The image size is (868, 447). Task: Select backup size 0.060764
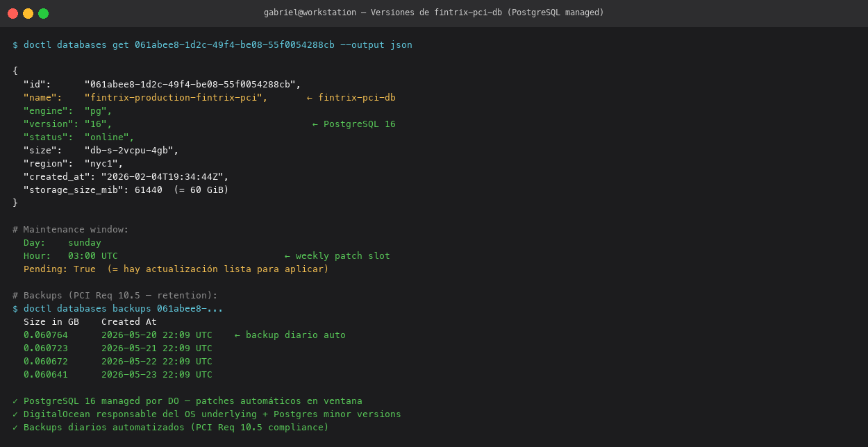click(46, 335)
